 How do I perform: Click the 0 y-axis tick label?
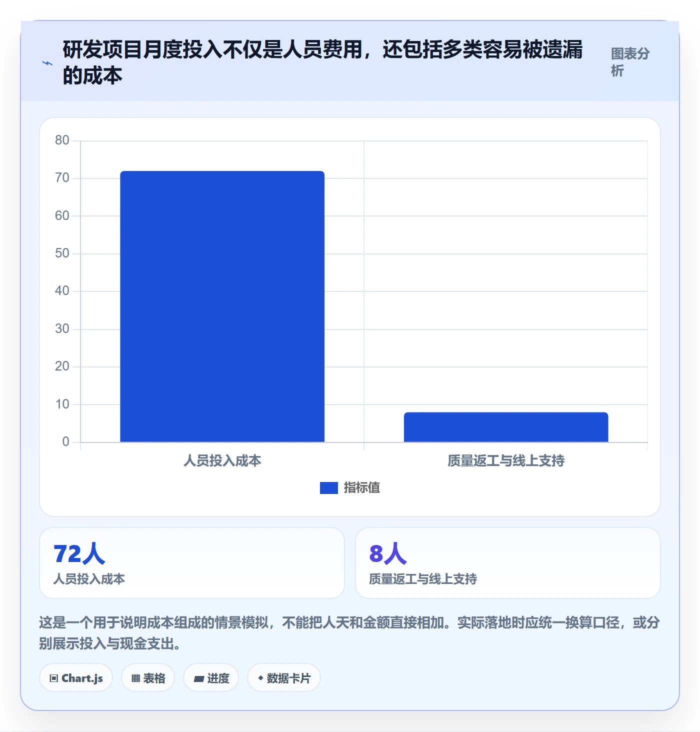click(x=66, y=442)
